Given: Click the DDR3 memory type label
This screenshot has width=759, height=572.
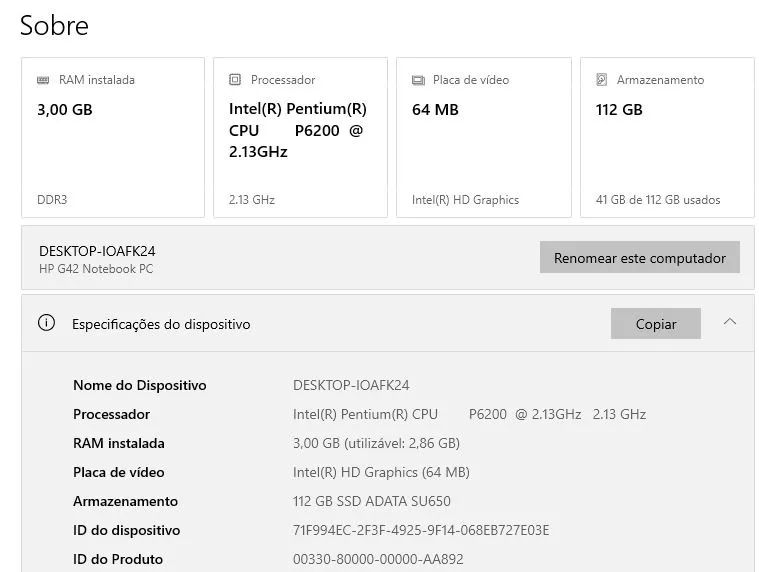Looking at the screenshot, I should pos(52,200).
